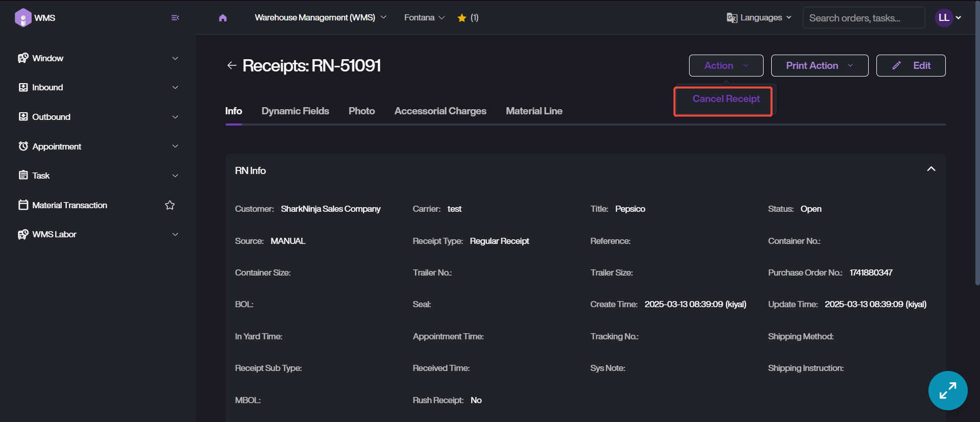Click the expand fullscreen floating icon
Screen dimensions: 980x422
coord(947,390)
